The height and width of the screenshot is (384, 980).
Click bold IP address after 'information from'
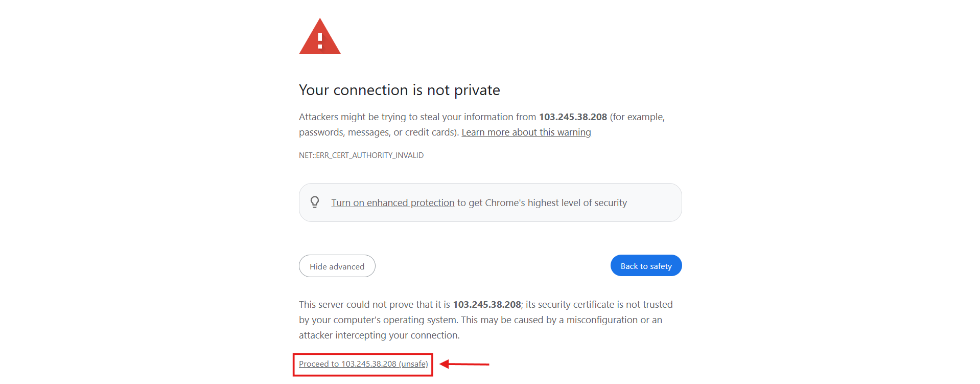(x=573, y=117)
